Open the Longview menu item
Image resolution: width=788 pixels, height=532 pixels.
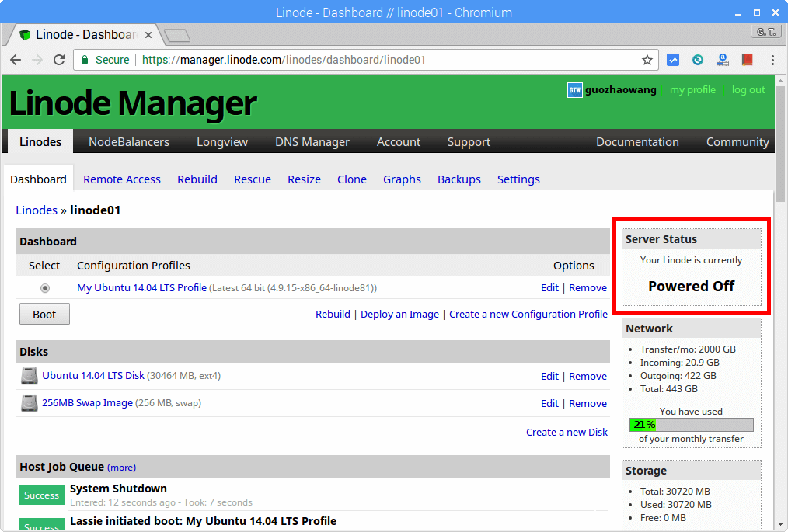222,141
